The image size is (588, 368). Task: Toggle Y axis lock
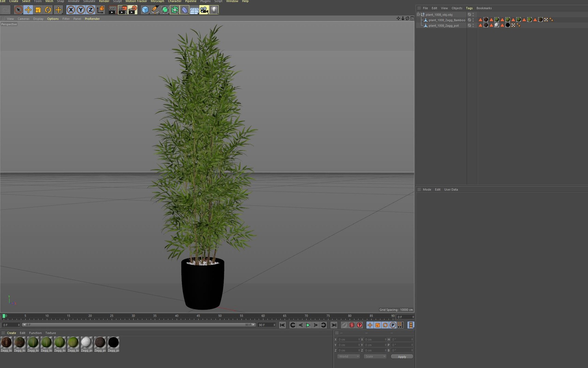81,10
